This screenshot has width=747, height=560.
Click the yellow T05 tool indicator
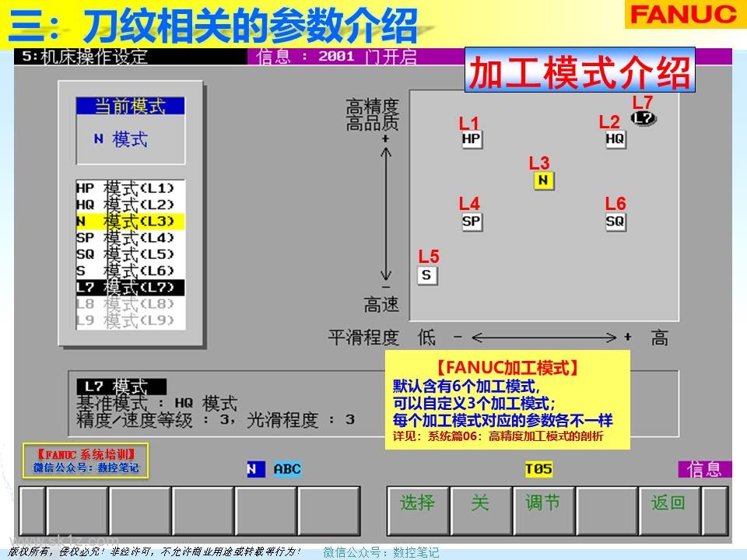538,469
